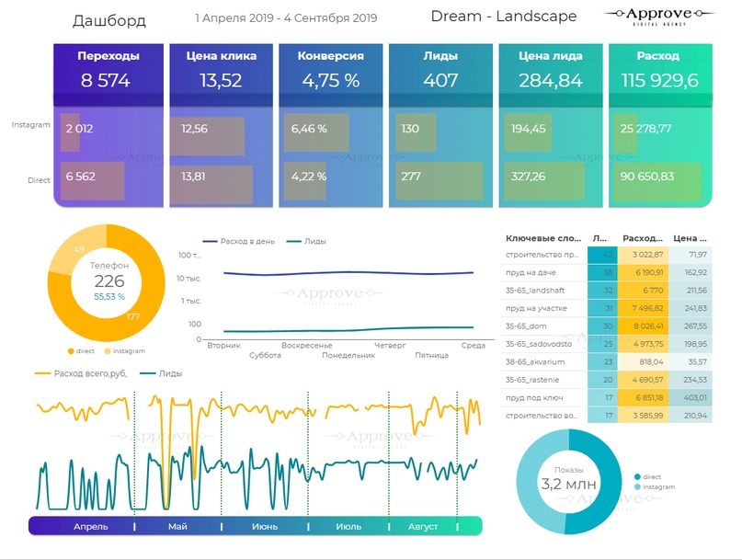
Task: Click Instagram click price bar 12,56
Action: 207,136
